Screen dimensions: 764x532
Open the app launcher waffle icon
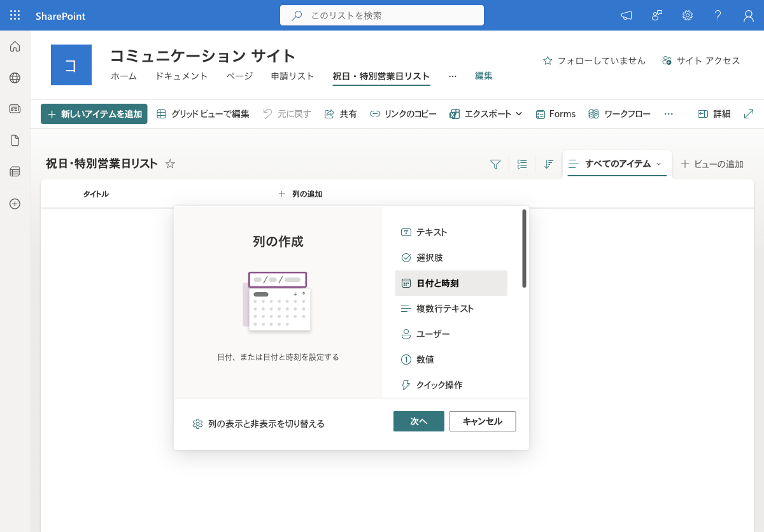tap(15, 15)
